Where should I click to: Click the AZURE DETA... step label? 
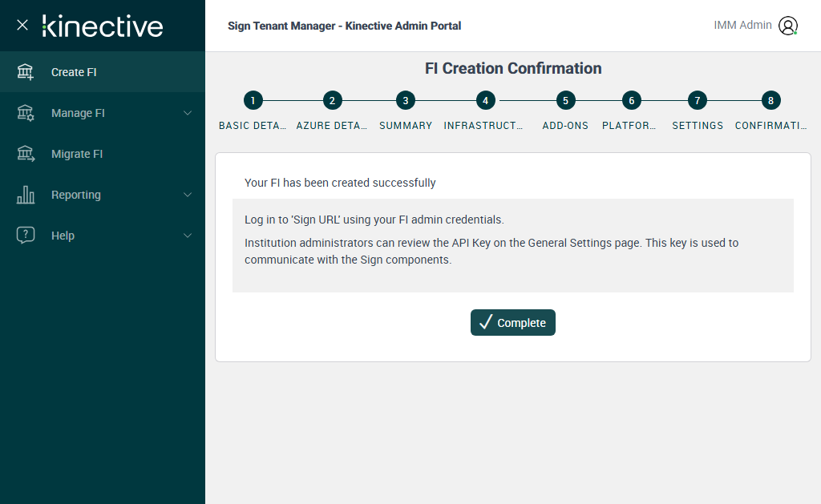coord(331,126)
